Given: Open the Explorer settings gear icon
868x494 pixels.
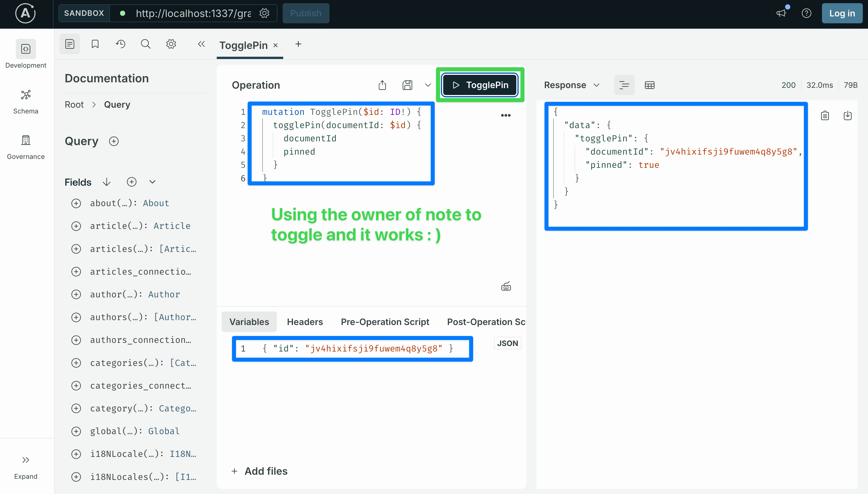Looking at the screenshot, I should [x=171, y=44].
